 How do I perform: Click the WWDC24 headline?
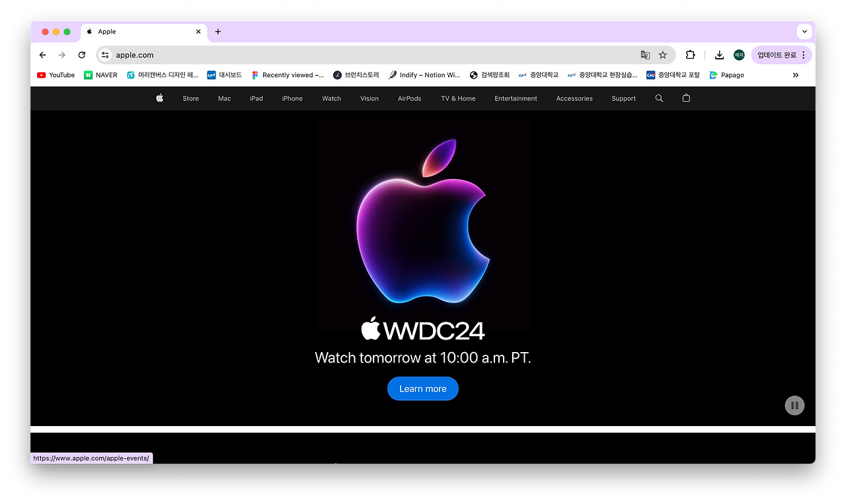pos(423,329)
